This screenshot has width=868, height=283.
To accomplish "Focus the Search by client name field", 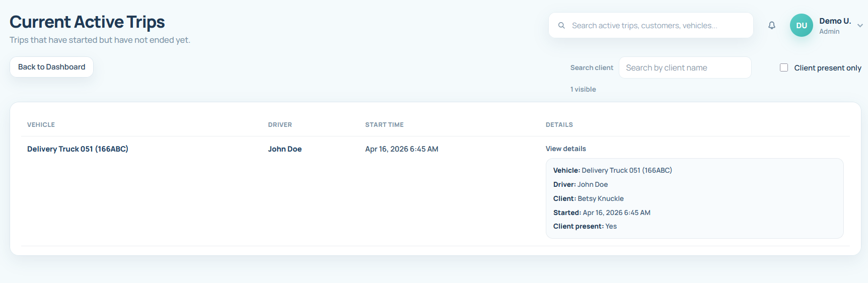I will point(685,67).
